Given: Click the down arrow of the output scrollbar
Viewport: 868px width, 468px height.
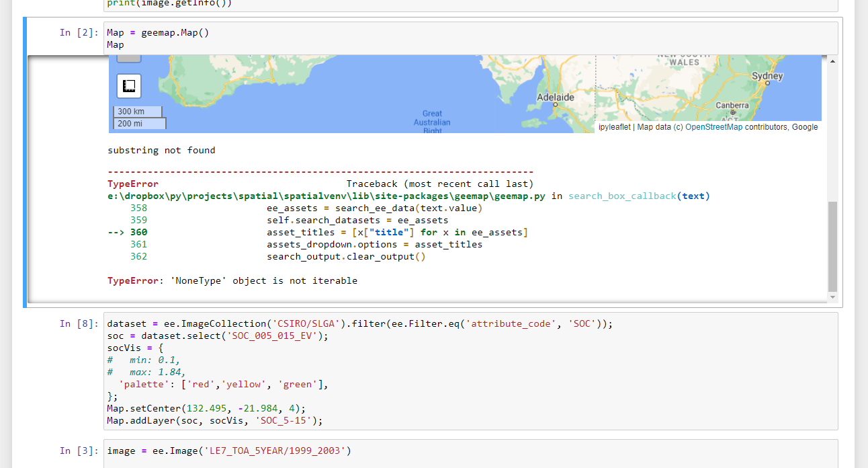Looking at the screenshot, I should 832,297.
